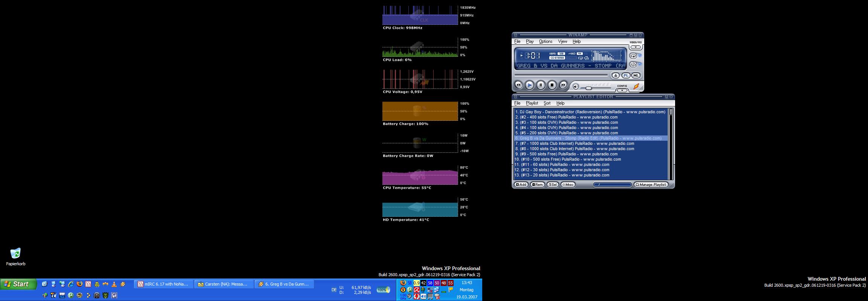Toggle the ML media library button
868x301 pixels.
tap(636, 75)
